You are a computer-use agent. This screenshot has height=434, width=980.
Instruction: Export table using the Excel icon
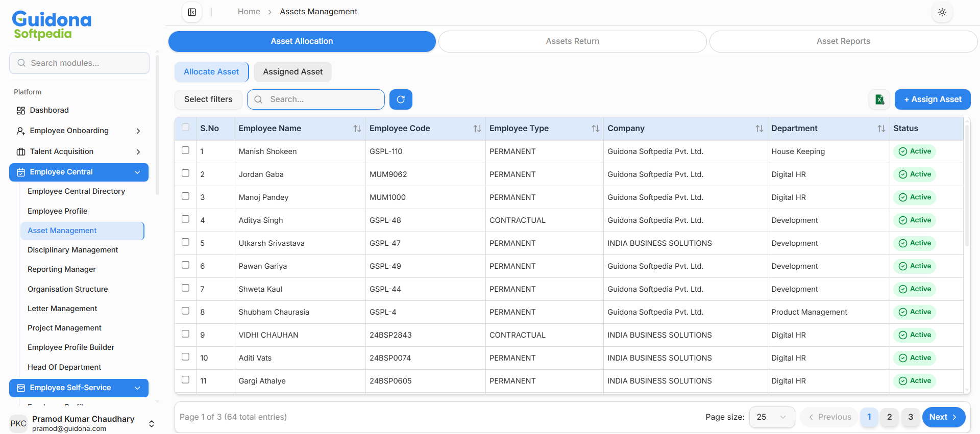point(879,99)
